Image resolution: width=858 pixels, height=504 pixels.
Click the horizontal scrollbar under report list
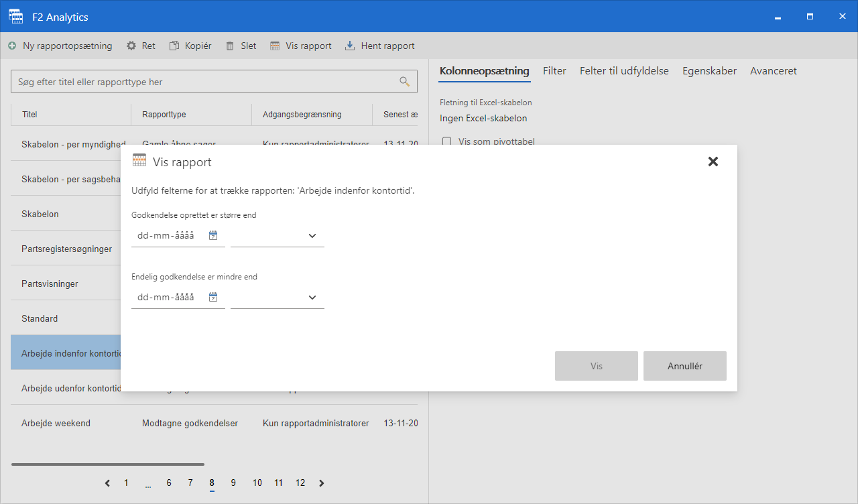107,464
